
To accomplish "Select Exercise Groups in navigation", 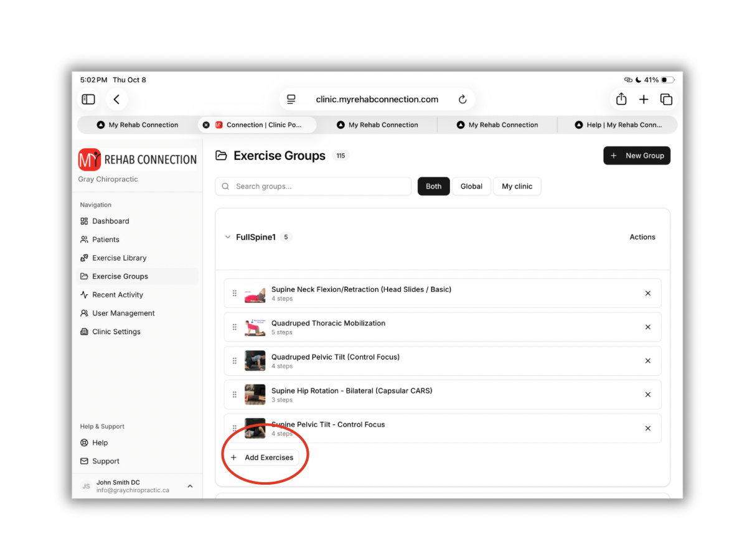I will [x=138, y=276].
